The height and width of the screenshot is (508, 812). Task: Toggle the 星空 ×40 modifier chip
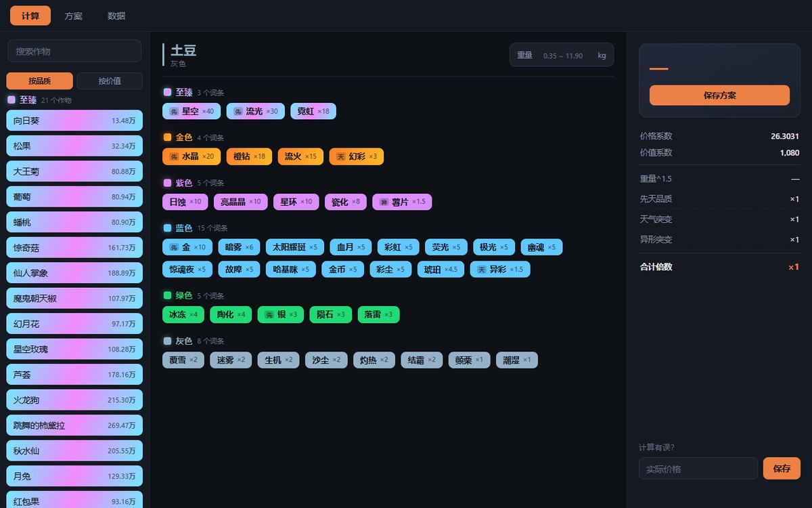point(191,111)
